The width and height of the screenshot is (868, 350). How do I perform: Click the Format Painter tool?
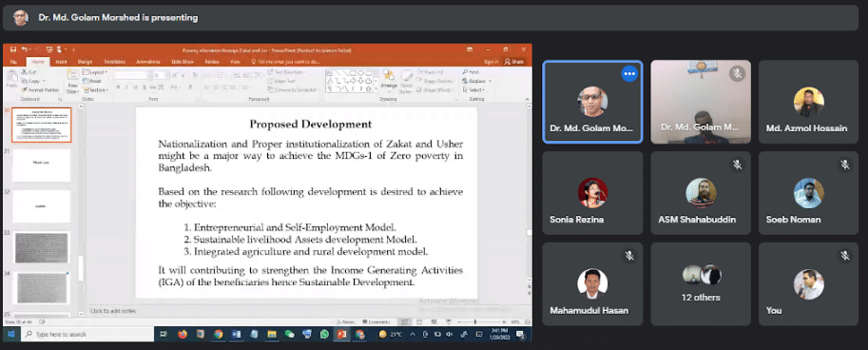click(41, 89)
